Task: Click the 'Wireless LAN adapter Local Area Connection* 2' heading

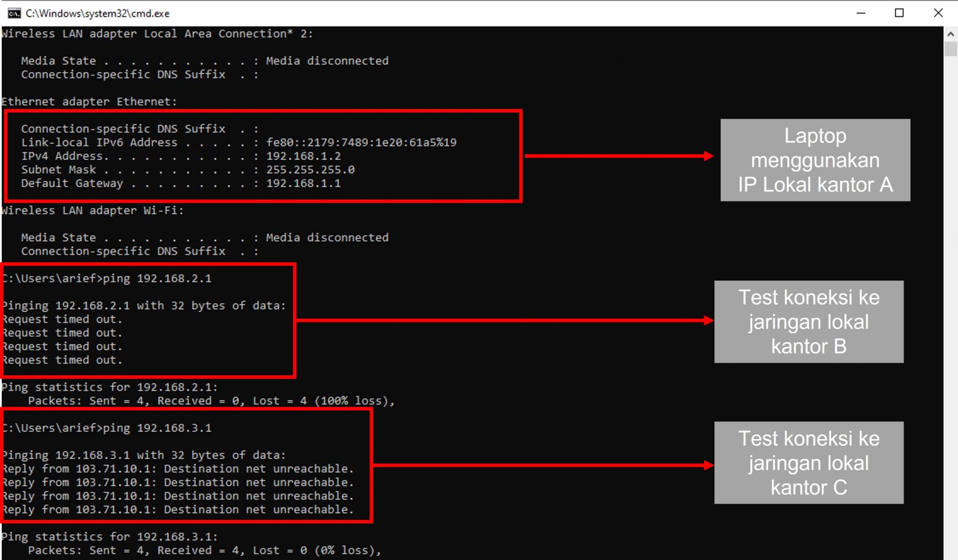Action: pos(156,34)
